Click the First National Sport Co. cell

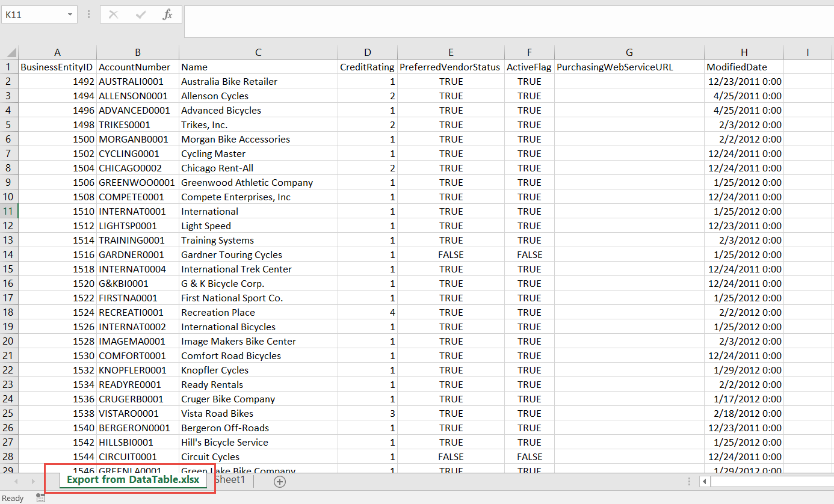258,298
